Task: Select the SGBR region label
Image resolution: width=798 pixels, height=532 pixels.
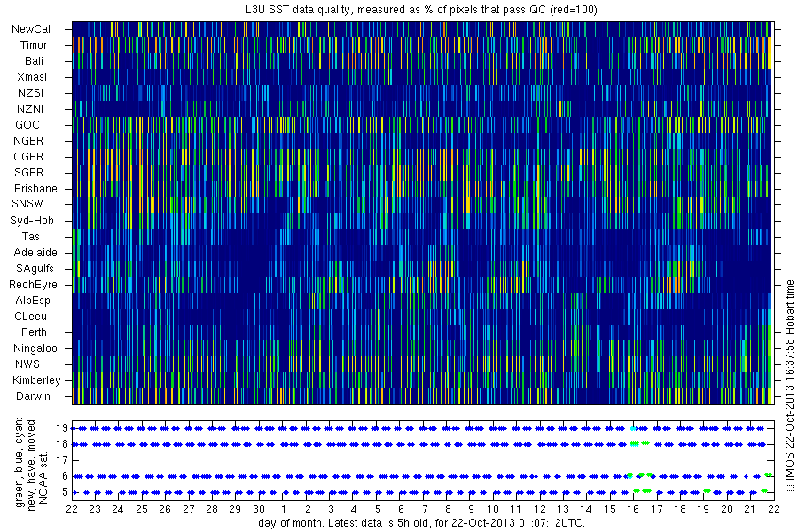Action: 29,173
